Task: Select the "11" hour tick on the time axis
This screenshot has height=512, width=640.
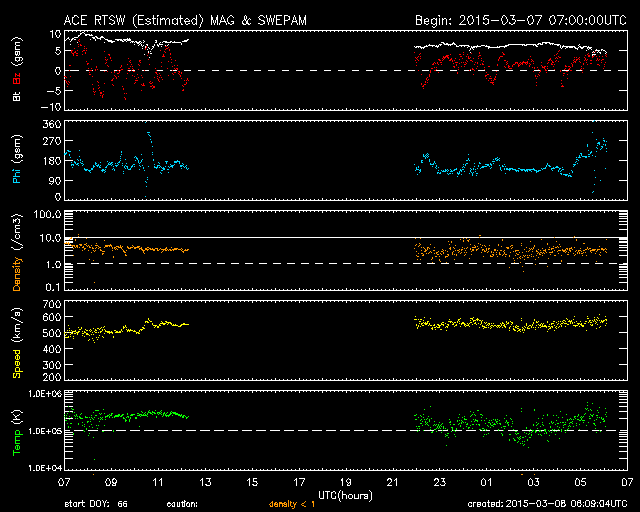Action: tap(158, 483)
